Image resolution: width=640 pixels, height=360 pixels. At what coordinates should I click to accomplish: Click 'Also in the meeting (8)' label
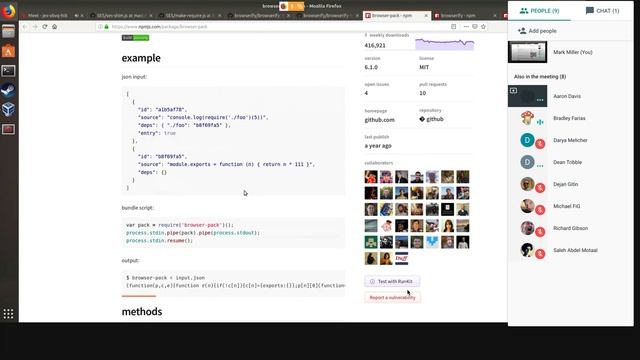(540, 77)
